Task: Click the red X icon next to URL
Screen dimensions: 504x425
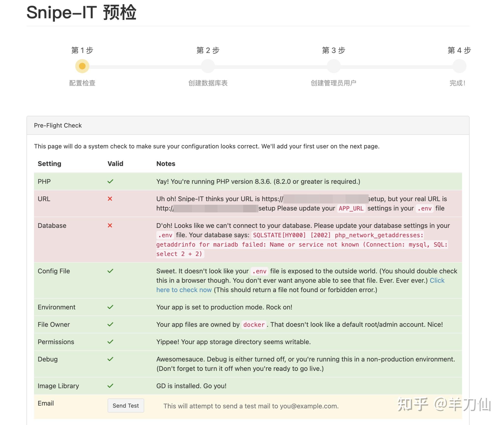Action: (110, 199)
